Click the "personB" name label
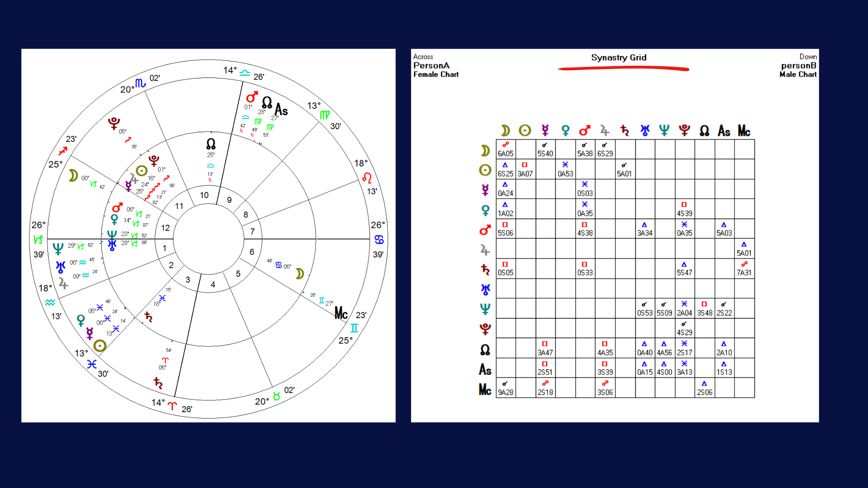 [x=799, y=66]
